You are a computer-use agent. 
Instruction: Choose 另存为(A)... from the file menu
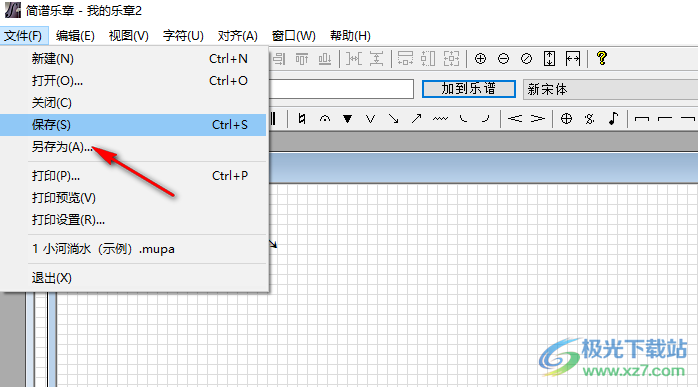[134, 147]
